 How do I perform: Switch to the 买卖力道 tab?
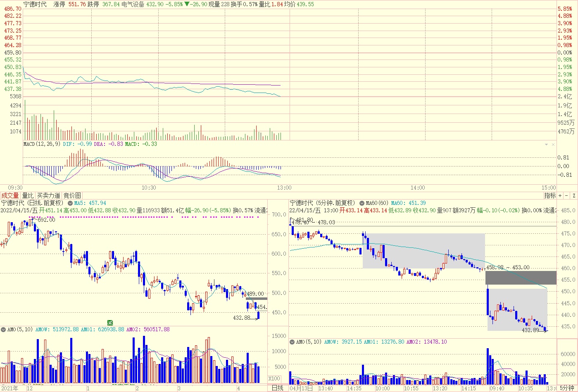tap(48, 195)
